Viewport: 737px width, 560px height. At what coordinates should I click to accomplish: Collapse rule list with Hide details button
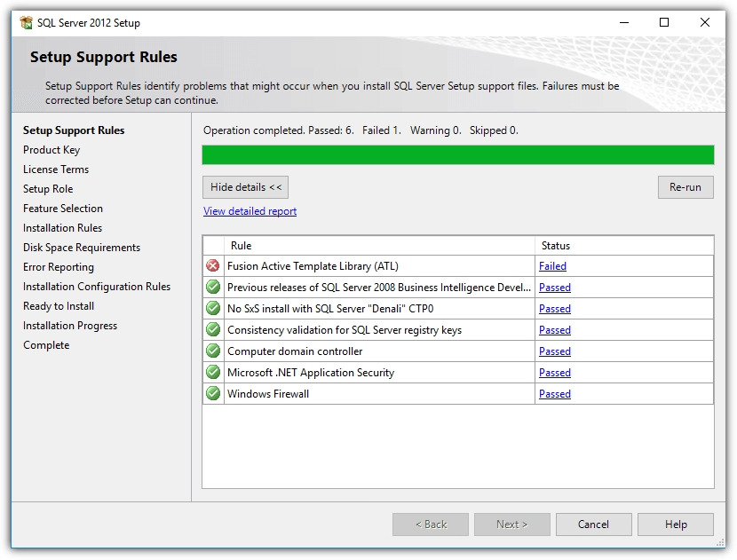tap(245, 187)
